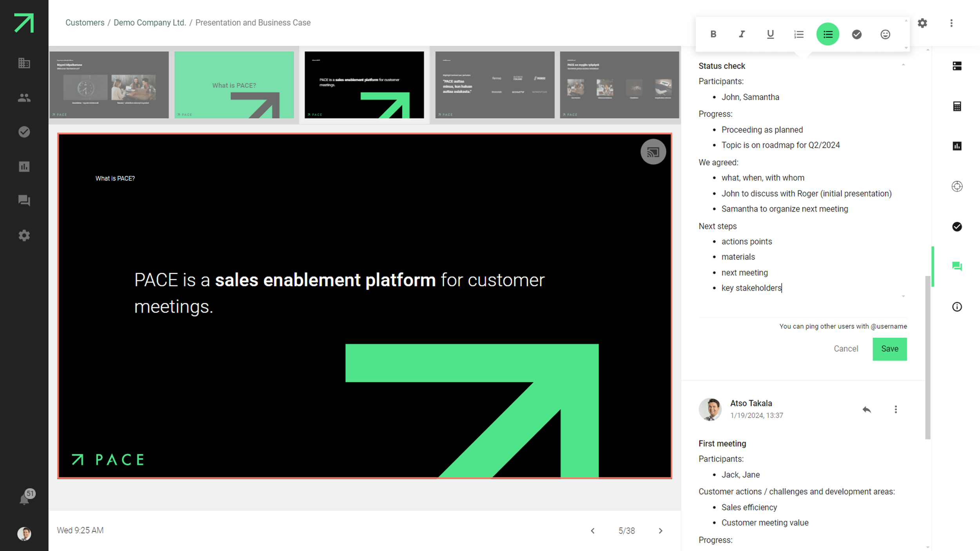The image size is (980, 551).
Task: Toggle the bulleted list formatting
Action: (x=828, y=34)
